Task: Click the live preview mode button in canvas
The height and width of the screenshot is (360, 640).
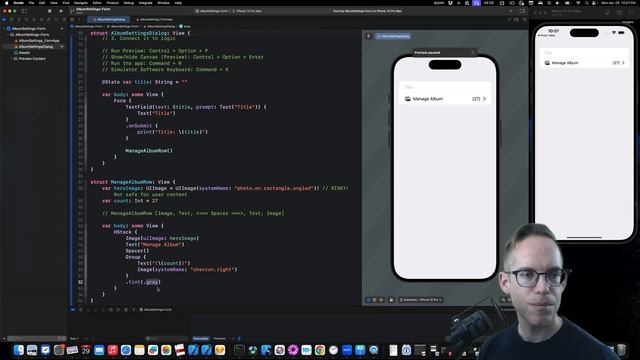Action: point(369,300)
